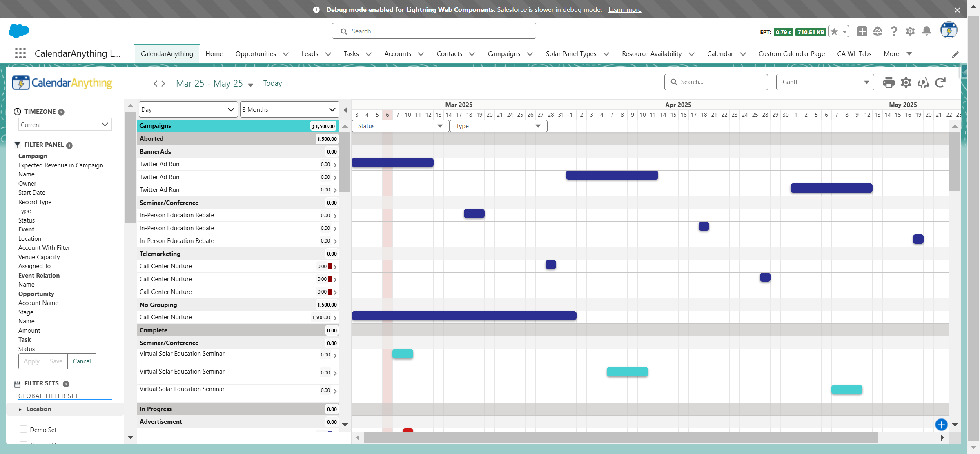Open the Accounts tab
Viewport: 980px width, 454px height.
coord(398,54)
